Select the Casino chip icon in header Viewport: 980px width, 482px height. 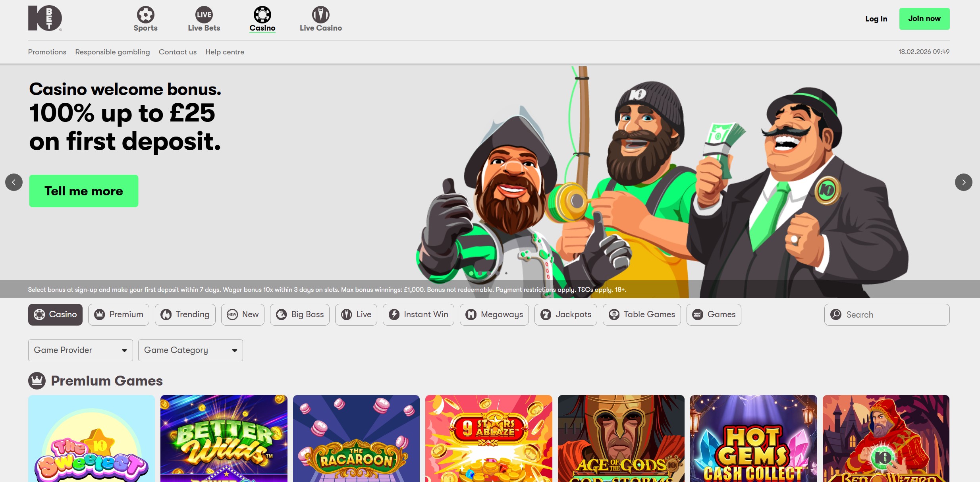coord(262,15)
